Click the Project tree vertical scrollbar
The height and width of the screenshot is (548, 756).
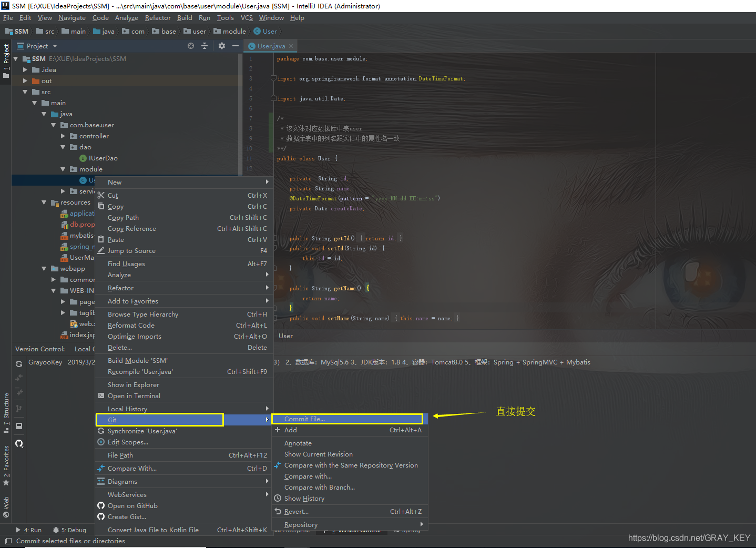[x=240, y=113]
